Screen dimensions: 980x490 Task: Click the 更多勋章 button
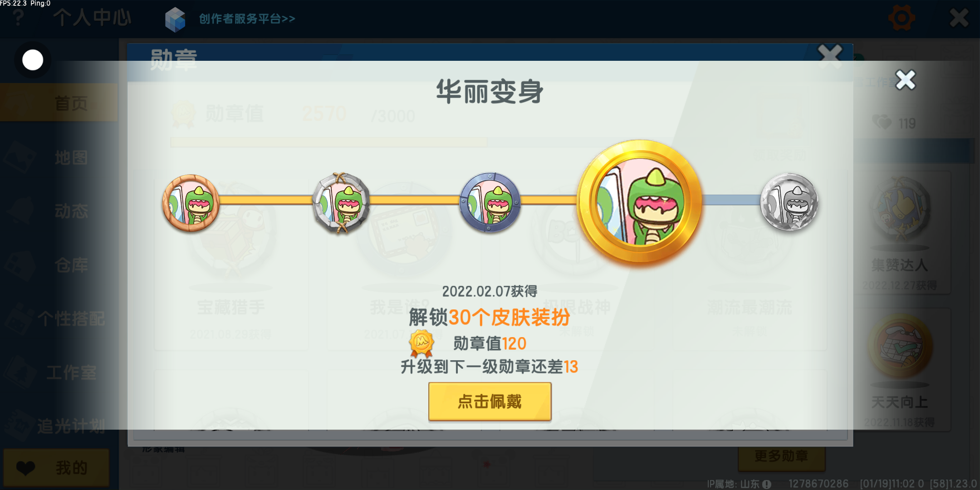(x=781, y=456)
